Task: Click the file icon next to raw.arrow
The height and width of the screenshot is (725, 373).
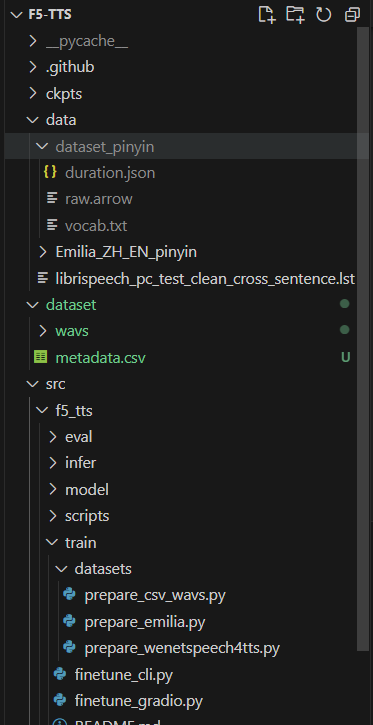Action: [x=53, y=199]
